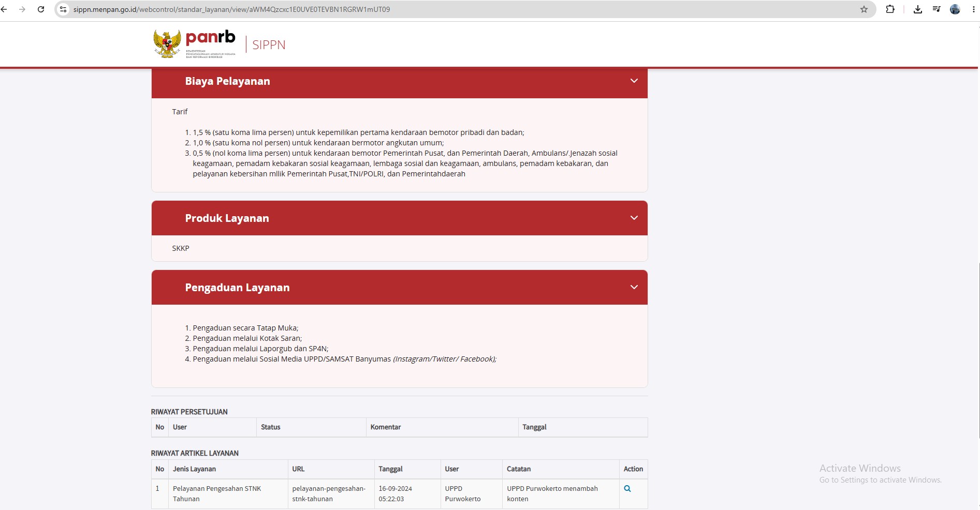The image size is (980, 510).
Task: Click the SIPPN site title
Action: [269, 45]
